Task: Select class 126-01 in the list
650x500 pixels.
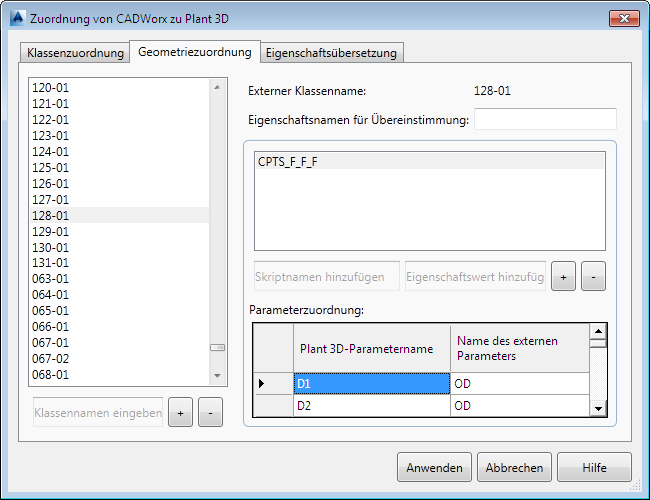Action: (x=120, y=184)
